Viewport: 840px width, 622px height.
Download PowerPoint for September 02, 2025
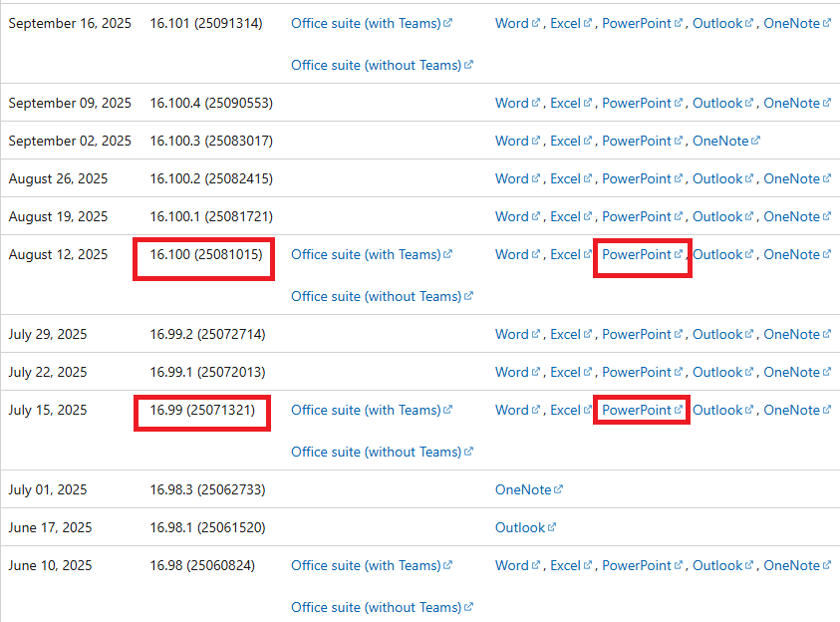643,141
